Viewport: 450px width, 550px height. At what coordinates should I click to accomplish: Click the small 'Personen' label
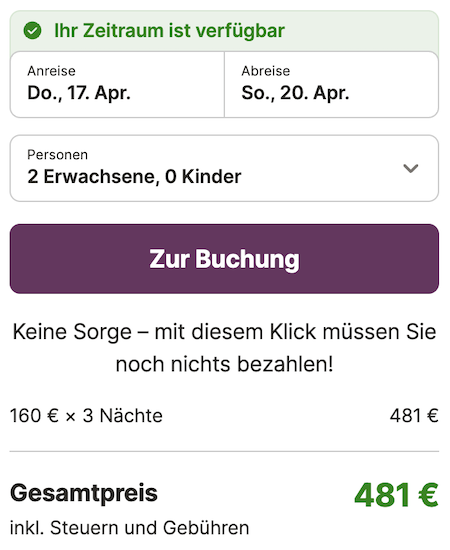tap(58, 155)
